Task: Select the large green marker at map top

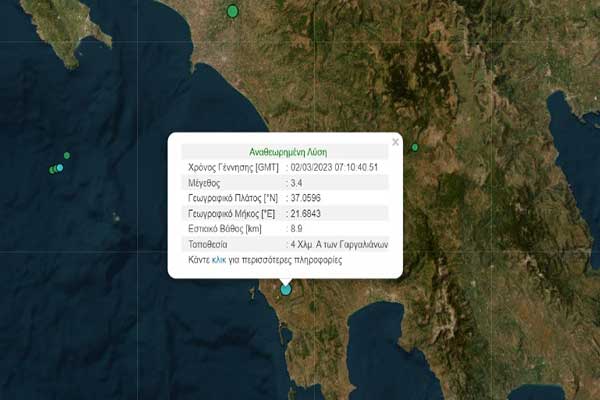Action: tap(233, 11)
